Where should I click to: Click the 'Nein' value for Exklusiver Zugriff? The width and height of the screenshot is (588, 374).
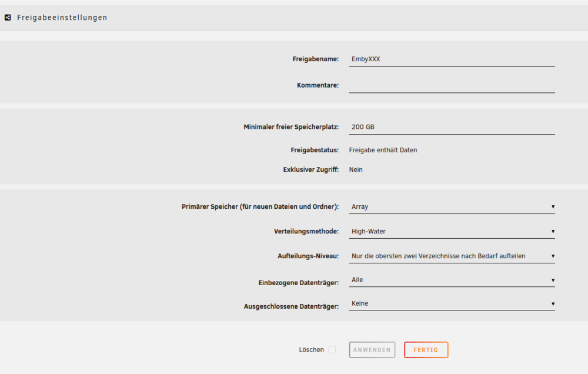pyautogui.click(x=356, y=169)
